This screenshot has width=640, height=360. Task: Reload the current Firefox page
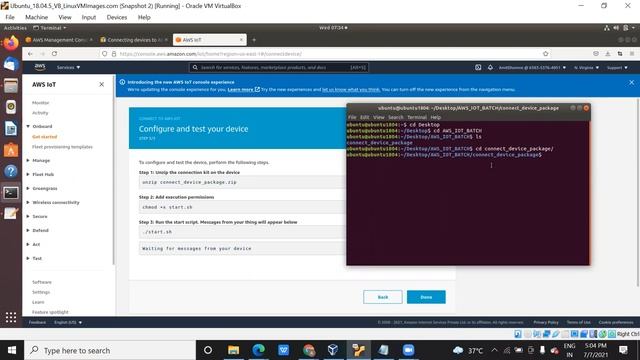pyautogui.click(x=54, y=54)
